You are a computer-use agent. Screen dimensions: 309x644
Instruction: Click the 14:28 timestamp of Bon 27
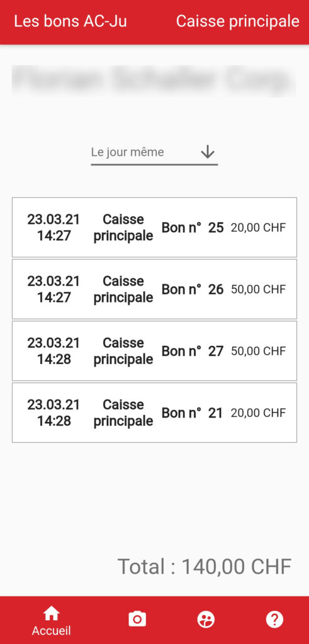coord(54,359)
